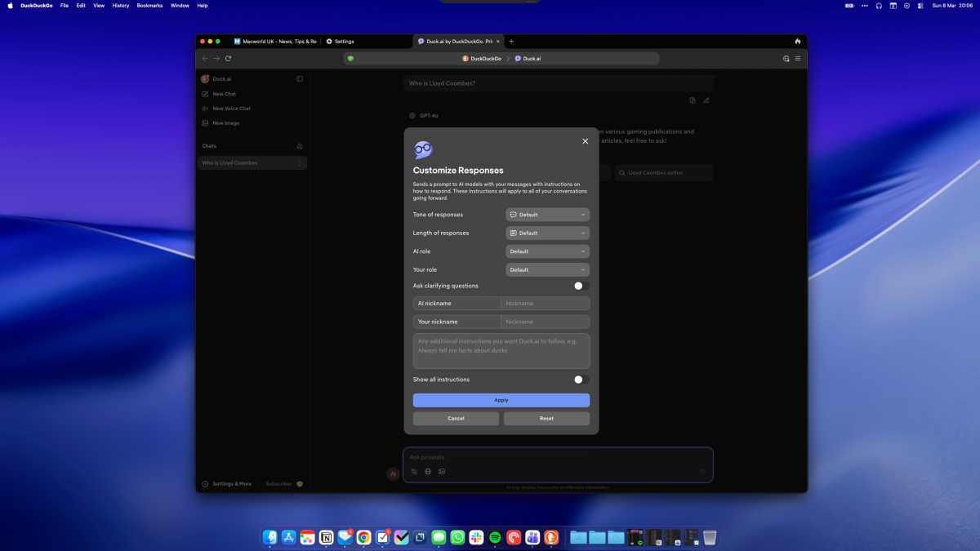Expand Tone of responses dropdown
Viewport: 980px width, 551px height.
(547, 215)
